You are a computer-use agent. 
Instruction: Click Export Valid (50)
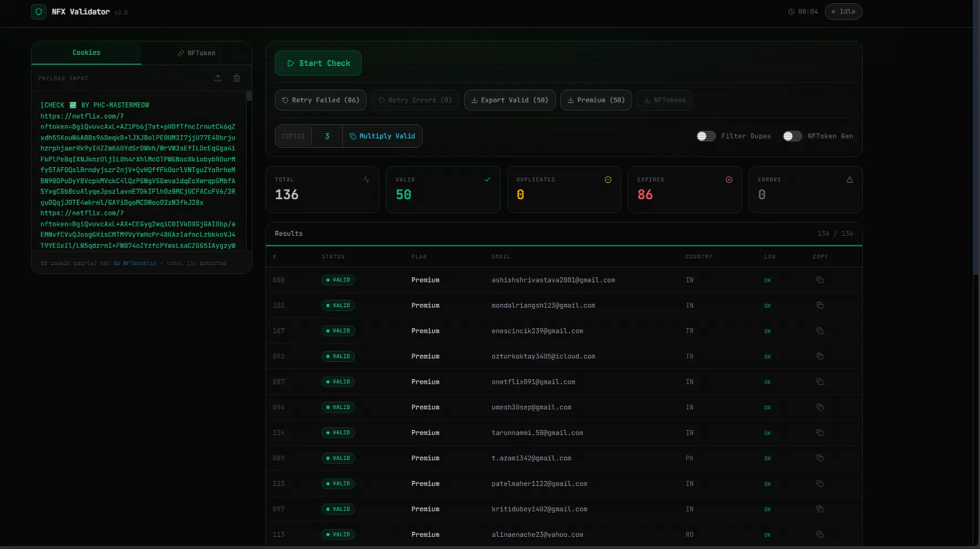coord(510,100)
